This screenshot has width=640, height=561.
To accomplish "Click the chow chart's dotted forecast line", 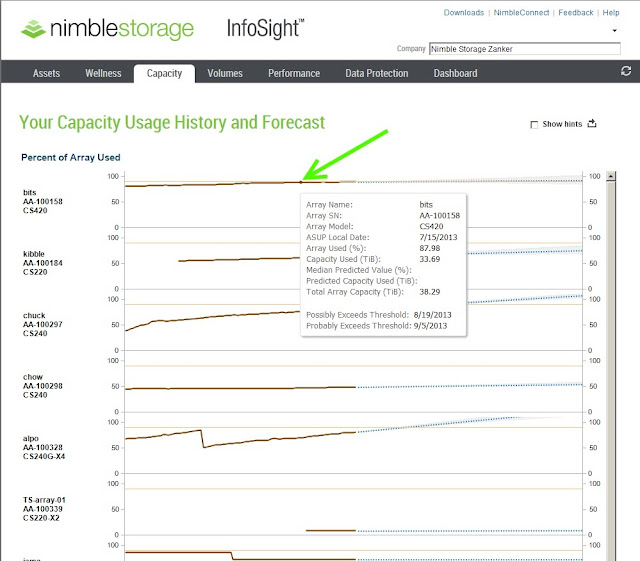I will click(469, 386).
